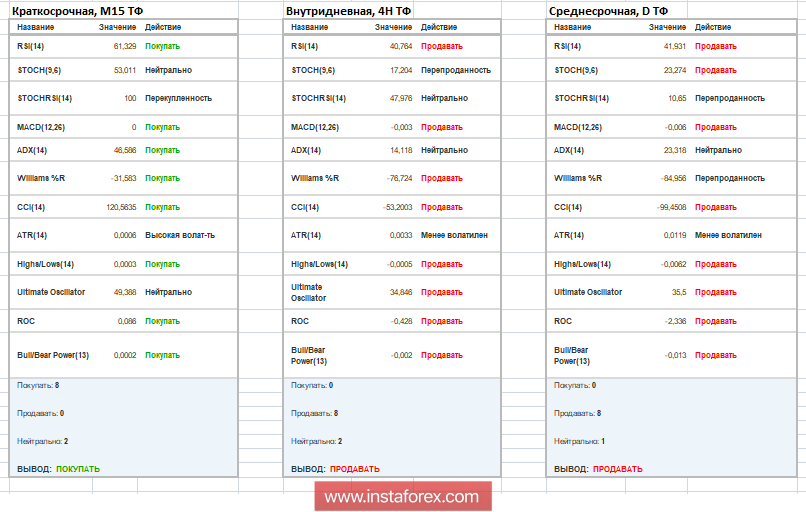Click ATR(14) value 0,0033
This screenshot has height=512, width=806.
click(x=401, y=235)
